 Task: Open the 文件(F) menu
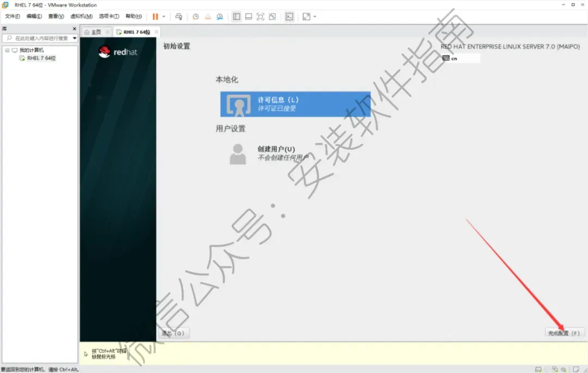13,16
